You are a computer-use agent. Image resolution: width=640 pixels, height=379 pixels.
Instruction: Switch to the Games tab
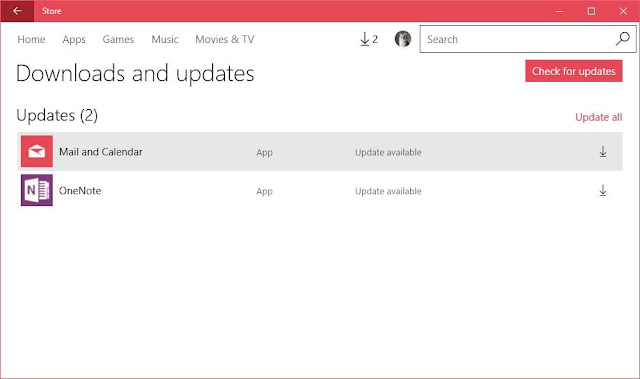coord(118,40)
